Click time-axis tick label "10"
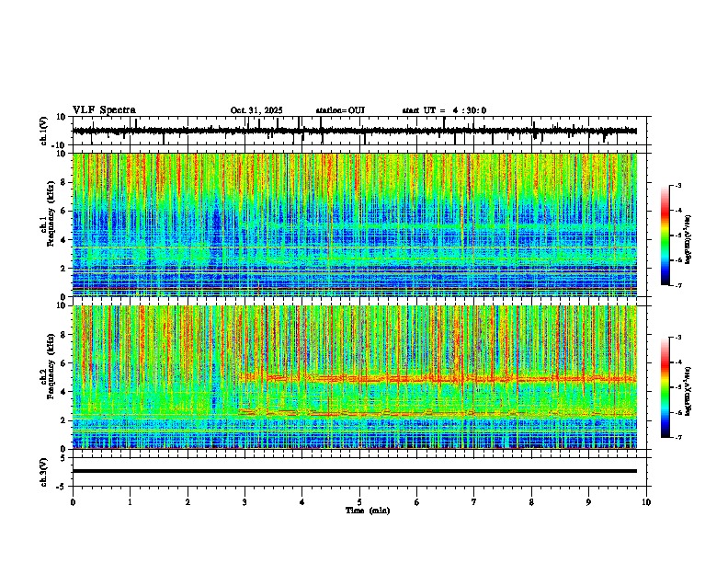Viewport: 728px width, 563px height. pos(646,502)
